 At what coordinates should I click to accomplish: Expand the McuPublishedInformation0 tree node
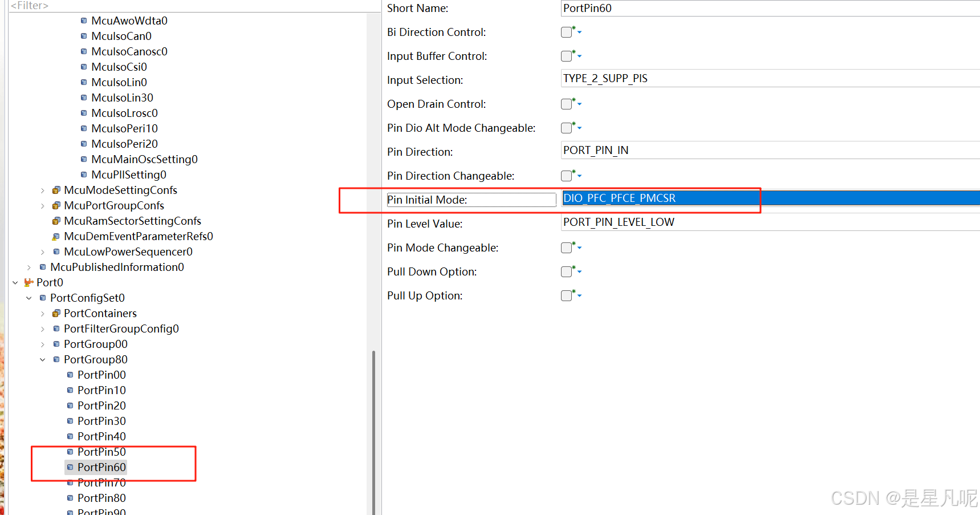(29, 267)
